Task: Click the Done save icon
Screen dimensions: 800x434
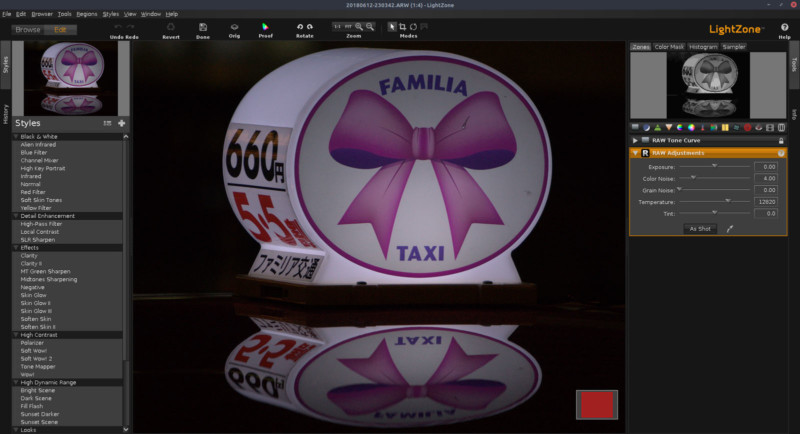Action: click(203, 27)
